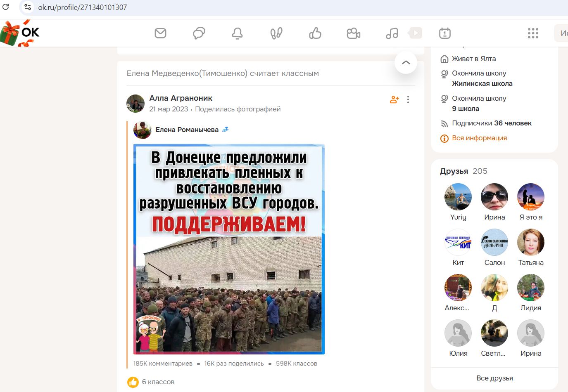The width and height of the screenshot is (568, 392).
Task: Click 9 школа link
Action: click(466, 109)
